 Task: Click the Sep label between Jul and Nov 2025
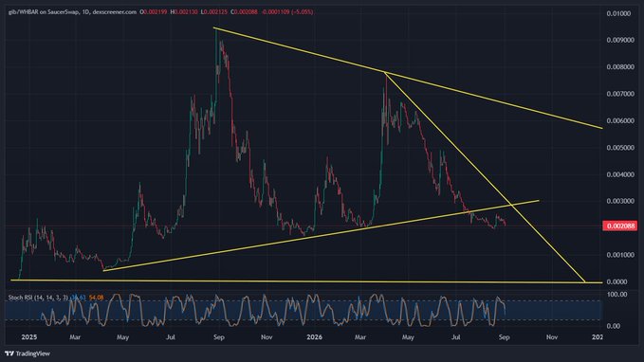click(219, 337)
